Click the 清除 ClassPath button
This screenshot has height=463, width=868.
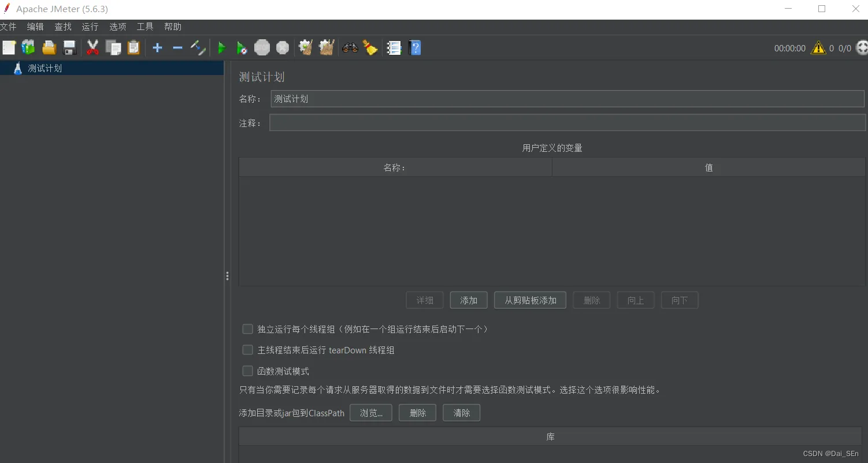(462, 413)
